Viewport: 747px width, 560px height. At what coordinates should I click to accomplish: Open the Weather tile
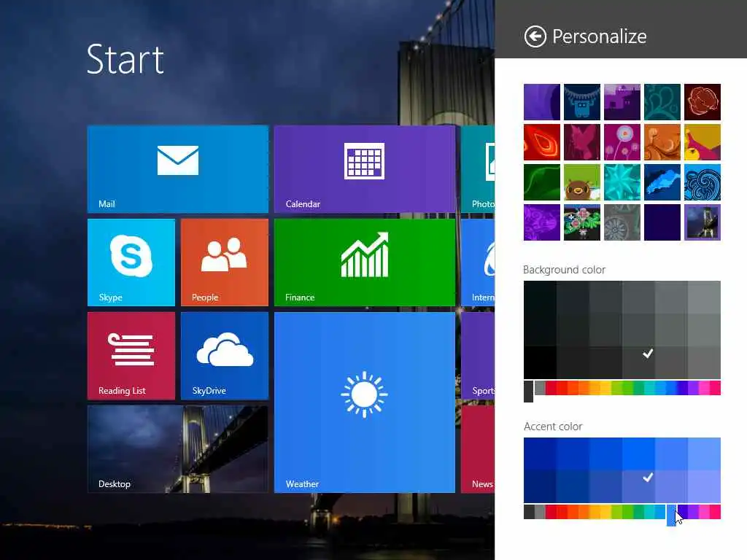[365, 402]
